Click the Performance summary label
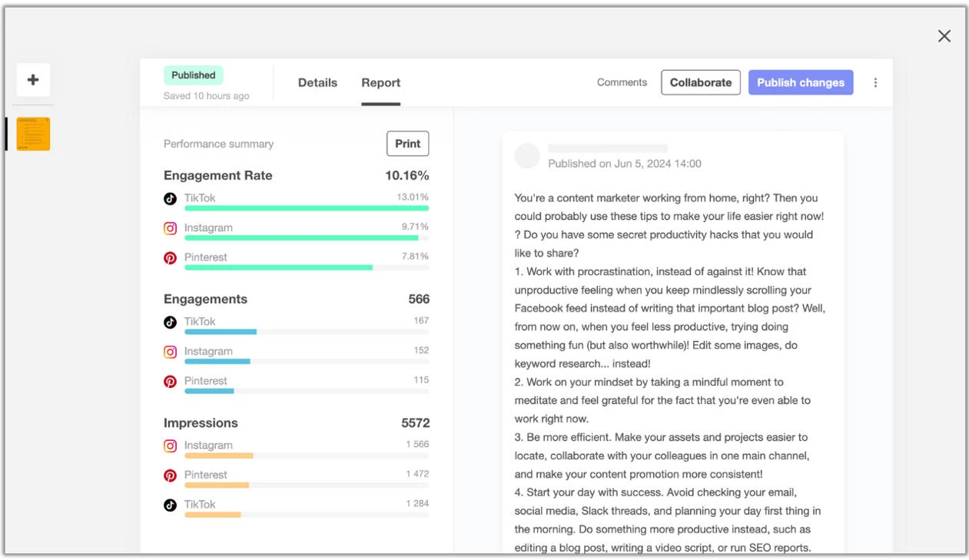 [218, 144]
